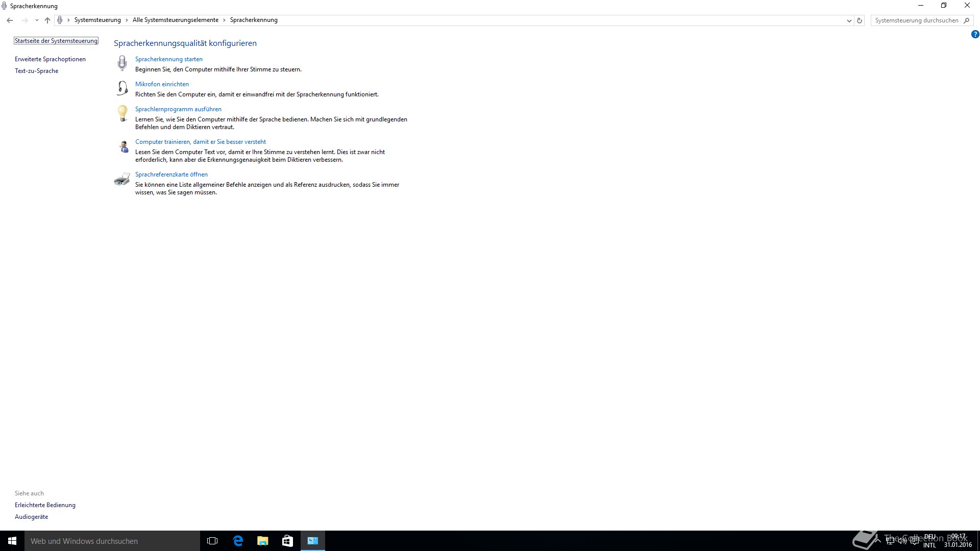Screen dimensions: 980x551
Task: Launch Microsoft Edge from the taskbar
Action: 238,541
